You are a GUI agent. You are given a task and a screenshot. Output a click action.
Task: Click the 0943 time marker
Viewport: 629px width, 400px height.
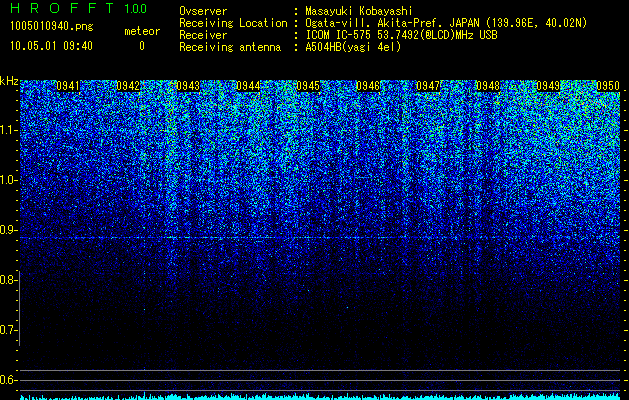click(188, 86)
